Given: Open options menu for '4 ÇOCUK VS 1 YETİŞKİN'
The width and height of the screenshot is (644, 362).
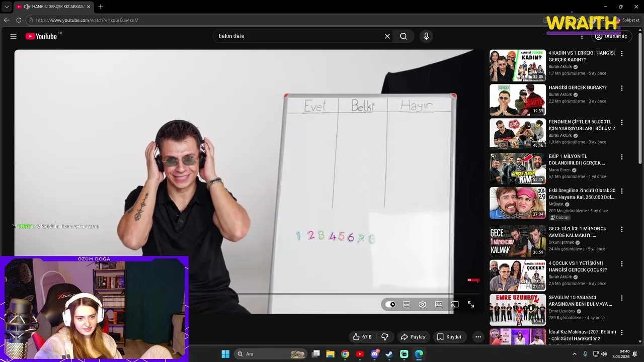Looking at the screenshot, I should 622,263.
